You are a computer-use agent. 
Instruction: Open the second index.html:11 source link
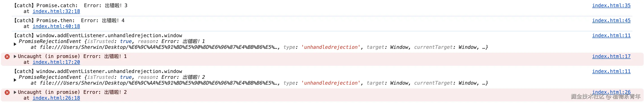coord(611,71)
